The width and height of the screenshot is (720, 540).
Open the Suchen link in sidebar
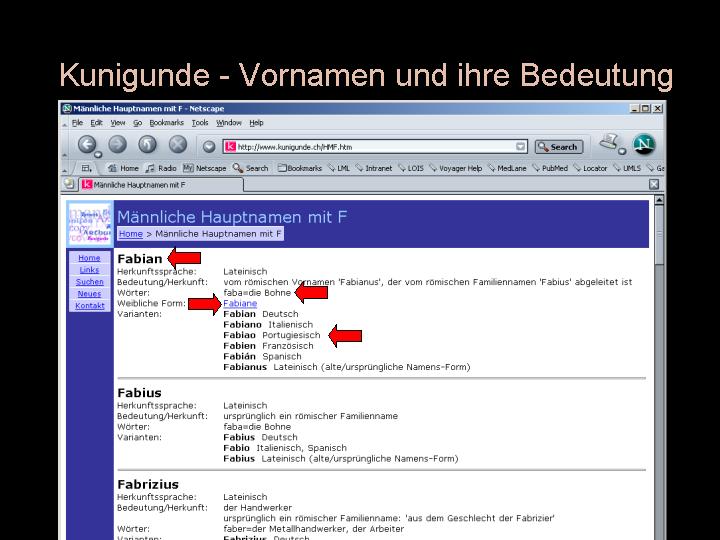pos(89,282)
